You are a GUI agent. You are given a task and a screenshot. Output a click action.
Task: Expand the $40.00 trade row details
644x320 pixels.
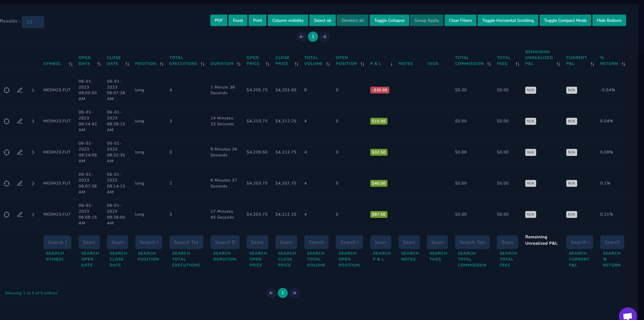tap(33, 183)
